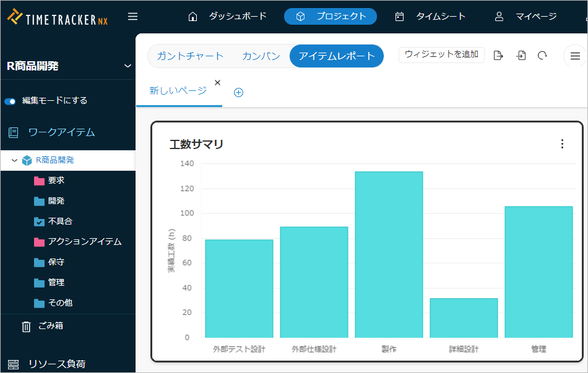Click the 製作 bar in the chart
This screenshot has width=588, height=373.
point(389,254)
